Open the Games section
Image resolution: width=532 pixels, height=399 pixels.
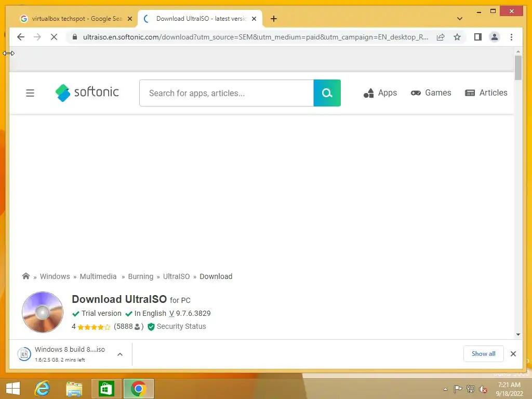(431, 92)
